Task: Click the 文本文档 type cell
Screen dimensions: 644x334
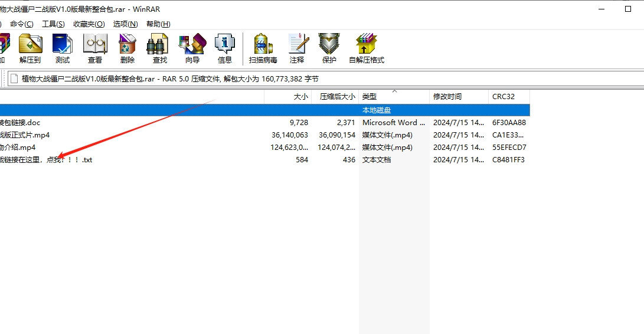Action: click(x=377, y=159)
